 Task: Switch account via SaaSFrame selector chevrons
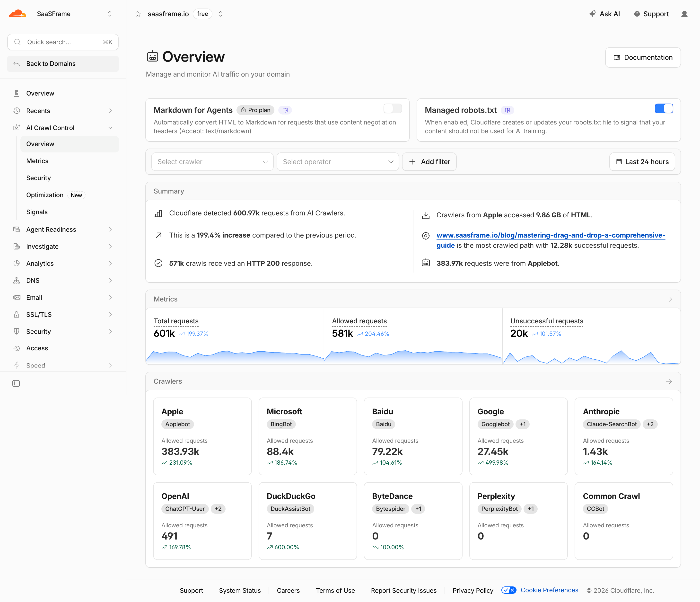(x=110, y=14)
